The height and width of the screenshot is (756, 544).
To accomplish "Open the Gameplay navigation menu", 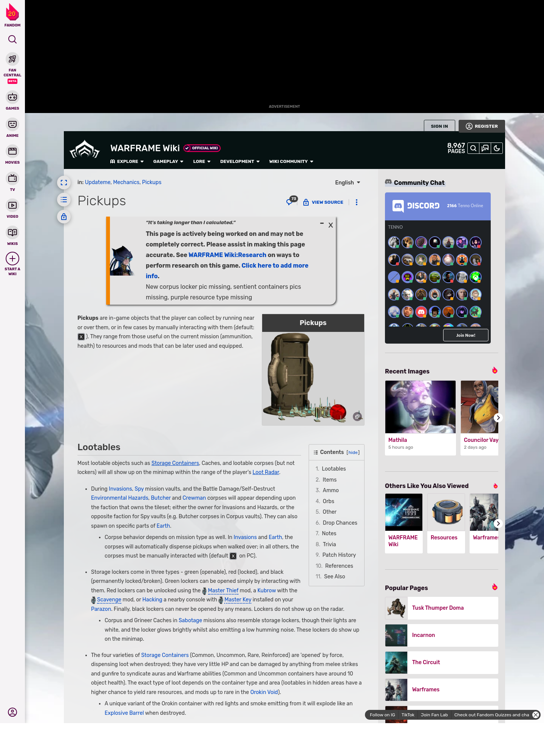I will click(x=168, y=161).
